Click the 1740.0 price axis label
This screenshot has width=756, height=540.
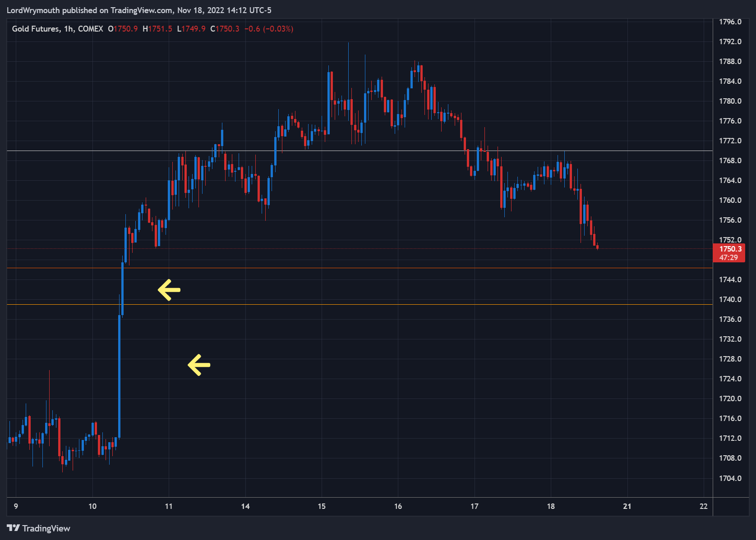730,299
